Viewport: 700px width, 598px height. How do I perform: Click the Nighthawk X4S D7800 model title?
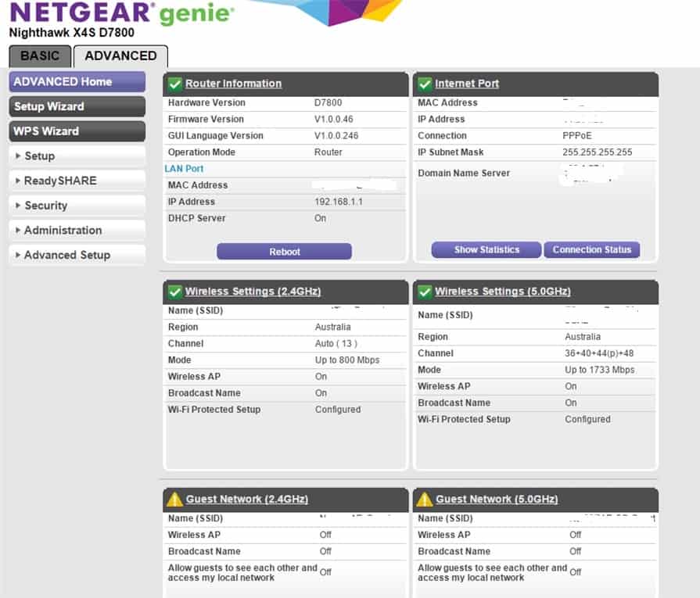[72, 33]
